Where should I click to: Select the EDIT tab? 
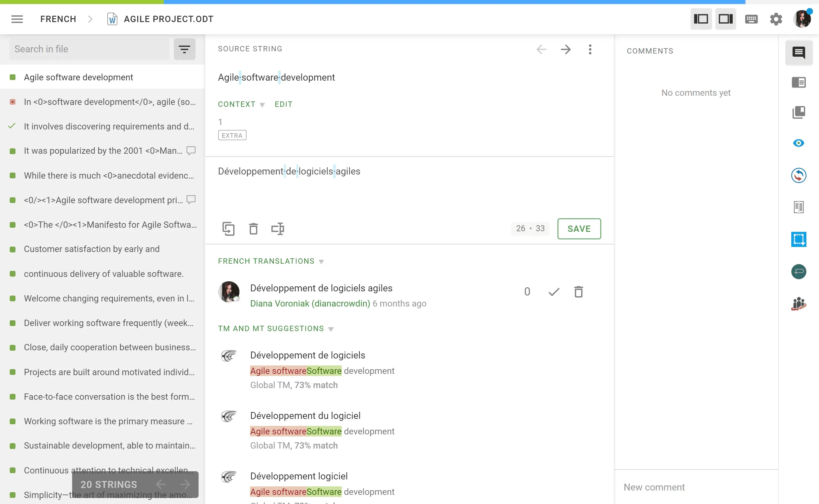coord(283,104)
